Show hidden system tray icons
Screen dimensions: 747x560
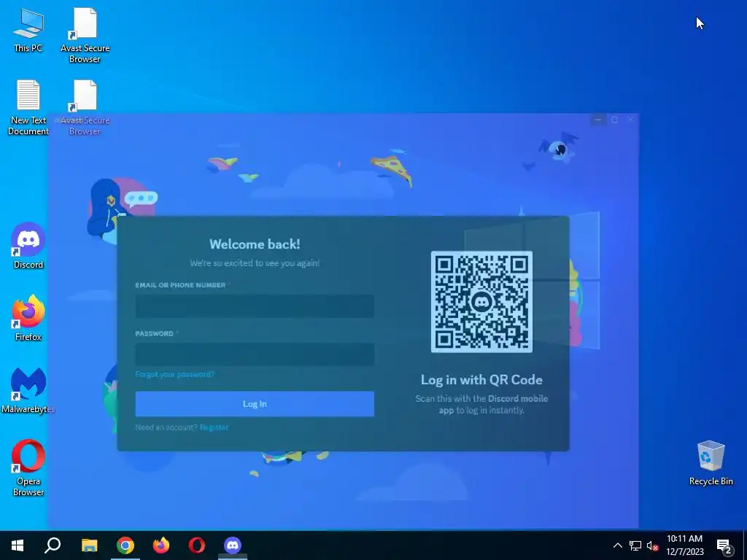(617, 545)
